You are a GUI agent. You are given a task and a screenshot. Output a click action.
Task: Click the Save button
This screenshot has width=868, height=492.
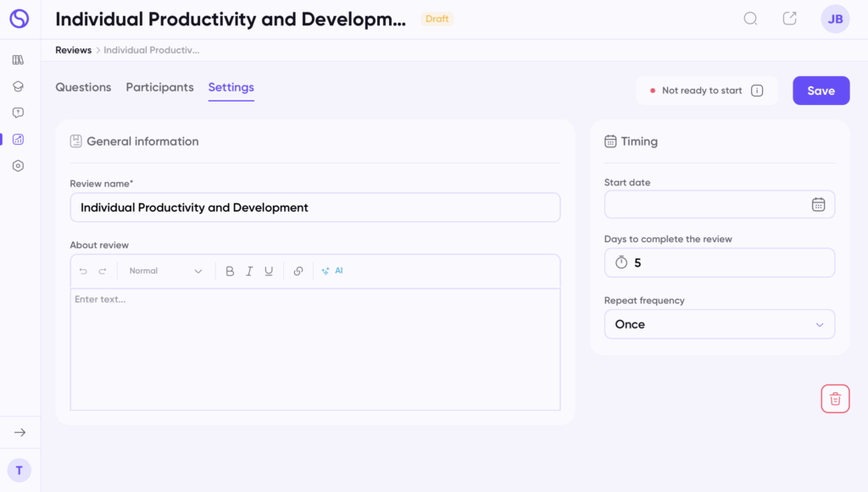pos(821,91)
